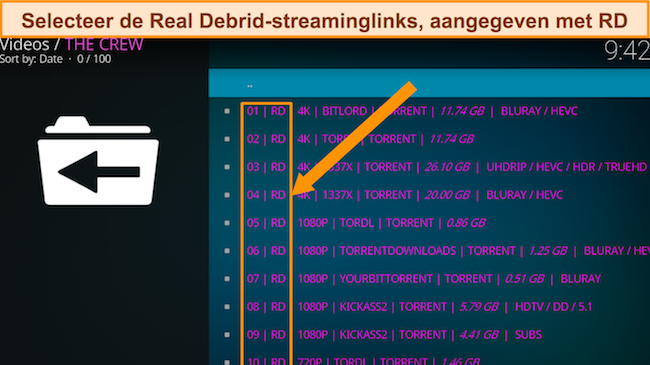Click the clock showing 9:42
The image size is (650, 365).
tap(627, 51)
